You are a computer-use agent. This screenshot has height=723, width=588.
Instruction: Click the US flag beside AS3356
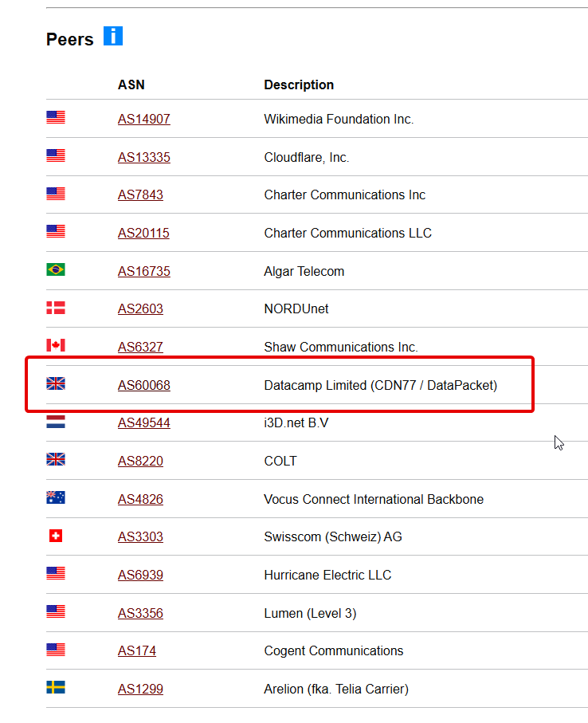[56, 611]
